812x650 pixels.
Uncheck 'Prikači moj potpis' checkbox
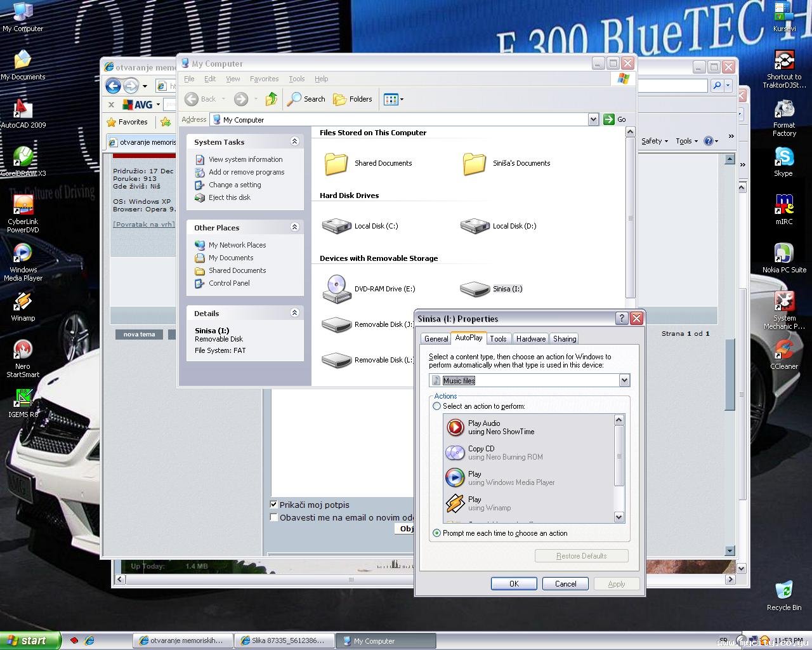273,505
